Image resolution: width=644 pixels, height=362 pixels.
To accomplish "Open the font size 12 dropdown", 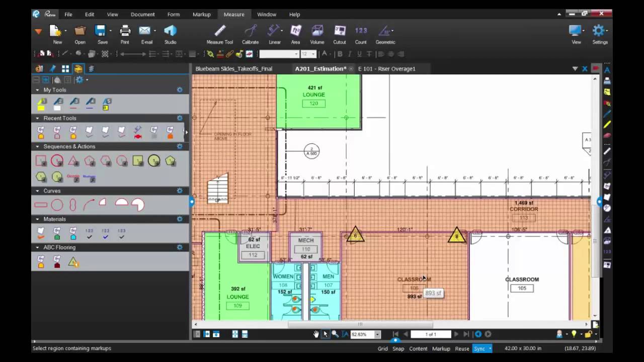I will click(x=313, y=54).
